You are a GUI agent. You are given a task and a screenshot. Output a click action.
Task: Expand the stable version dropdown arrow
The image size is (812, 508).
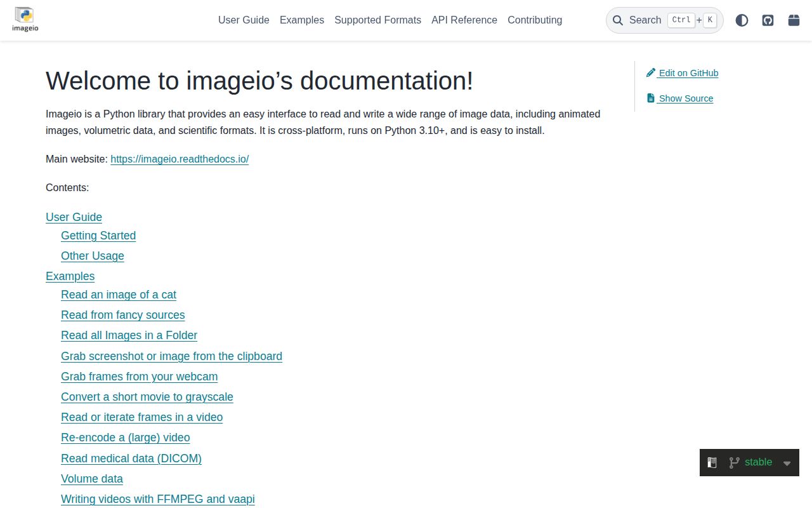pyautogui.click(x=787, y=464)
